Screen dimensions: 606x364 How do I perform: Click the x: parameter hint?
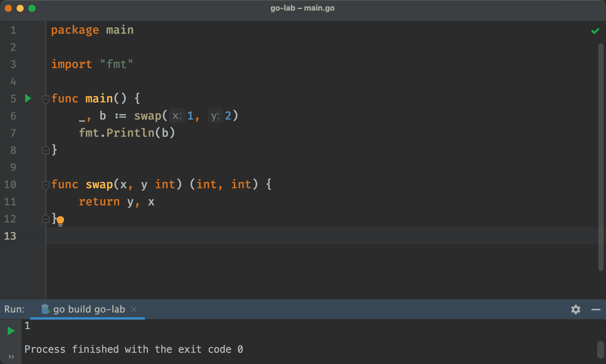(177, 116)
